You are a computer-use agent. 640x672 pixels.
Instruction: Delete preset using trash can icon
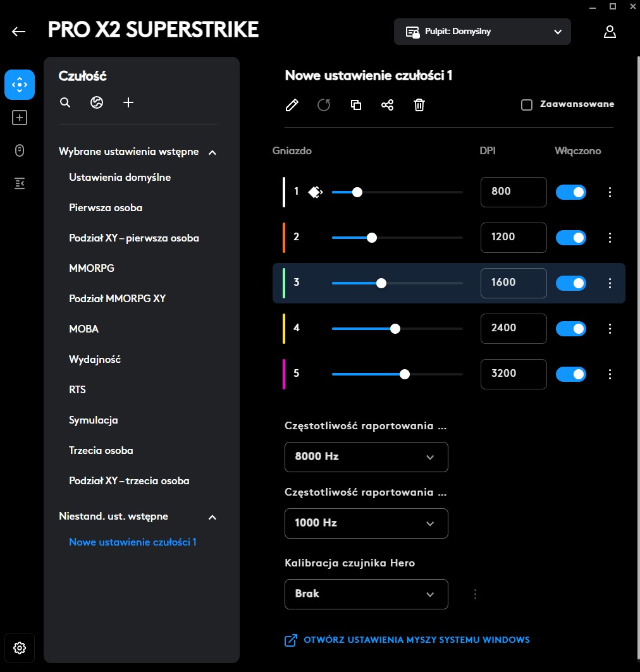click(x=419, y=105)
